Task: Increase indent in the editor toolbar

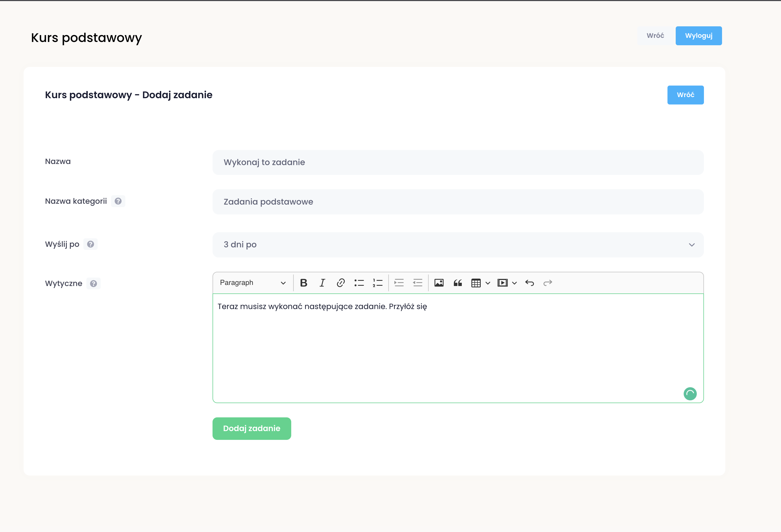Action: (399, 283)
